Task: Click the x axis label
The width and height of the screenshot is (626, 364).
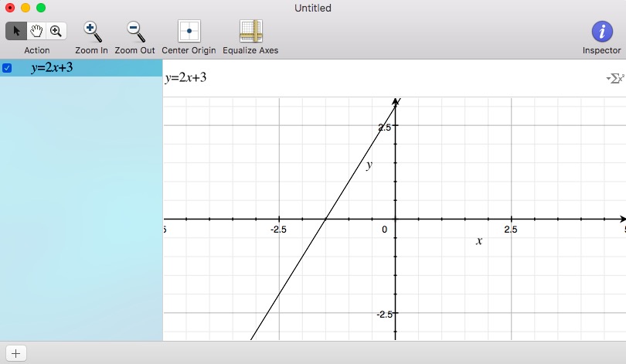Action: click(x=479, y=241)
